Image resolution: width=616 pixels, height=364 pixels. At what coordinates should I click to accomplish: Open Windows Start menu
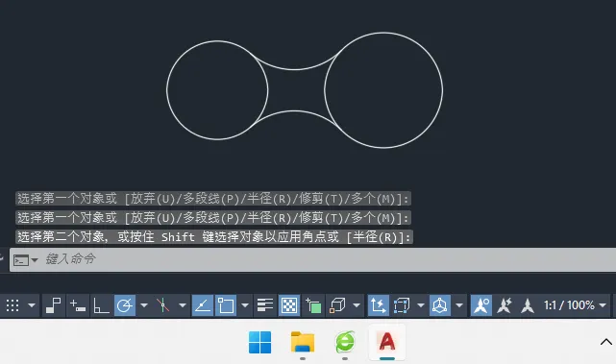click(259, 342)
